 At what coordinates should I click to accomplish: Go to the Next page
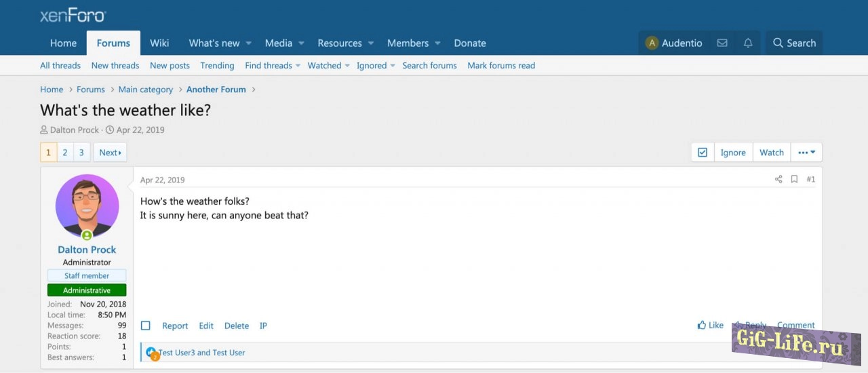pos(110,153)
